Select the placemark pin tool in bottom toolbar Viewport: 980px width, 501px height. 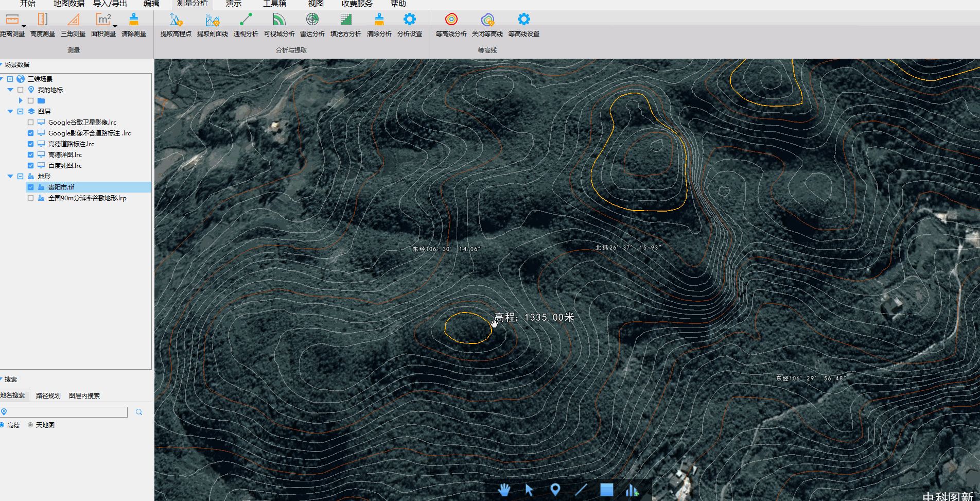click(555, 489)
